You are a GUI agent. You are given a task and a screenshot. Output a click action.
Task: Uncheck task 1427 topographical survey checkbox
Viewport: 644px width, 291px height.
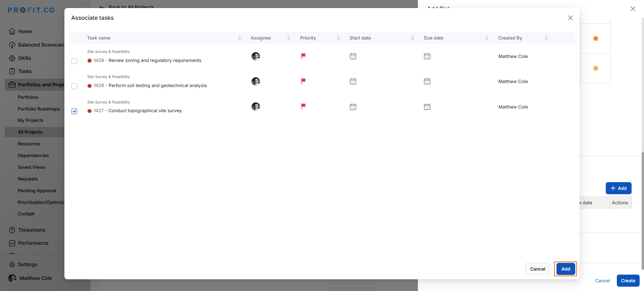74,111
